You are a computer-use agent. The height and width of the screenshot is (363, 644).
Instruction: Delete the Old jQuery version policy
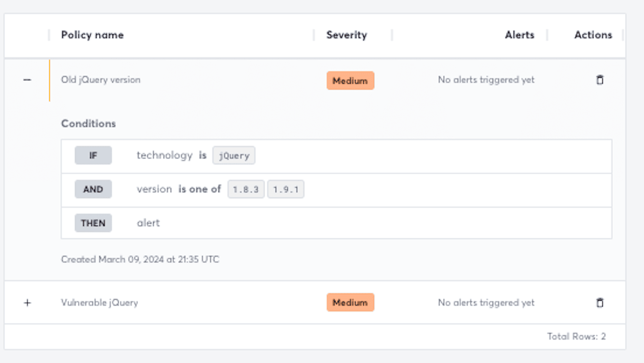tap(600, 80)
